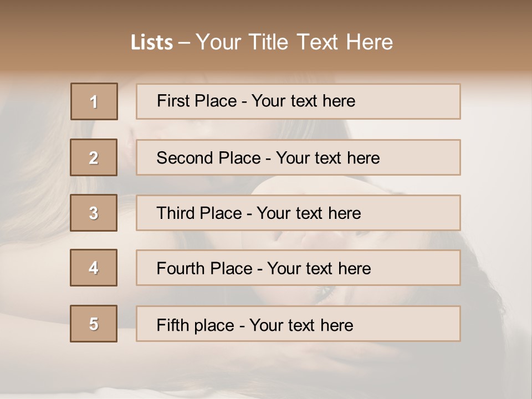Click the bold word Lists in title
Viewport: 532px width, 399px height.
point(152,43)
